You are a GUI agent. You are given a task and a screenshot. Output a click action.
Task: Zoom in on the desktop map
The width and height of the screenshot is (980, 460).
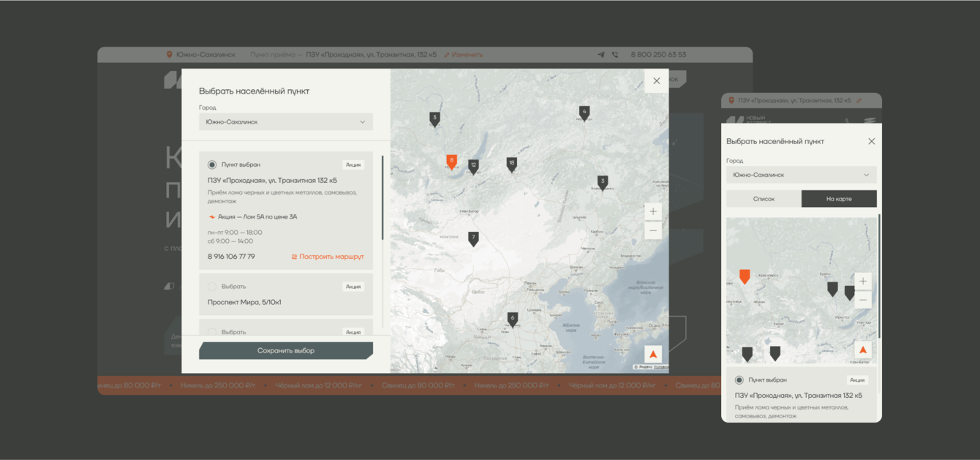pos(653,212)
